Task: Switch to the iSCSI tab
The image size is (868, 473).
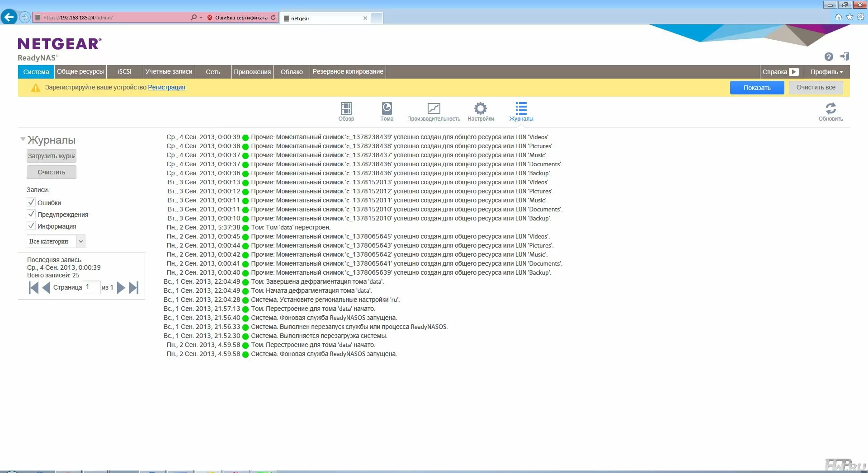Action: click(124, 72)
